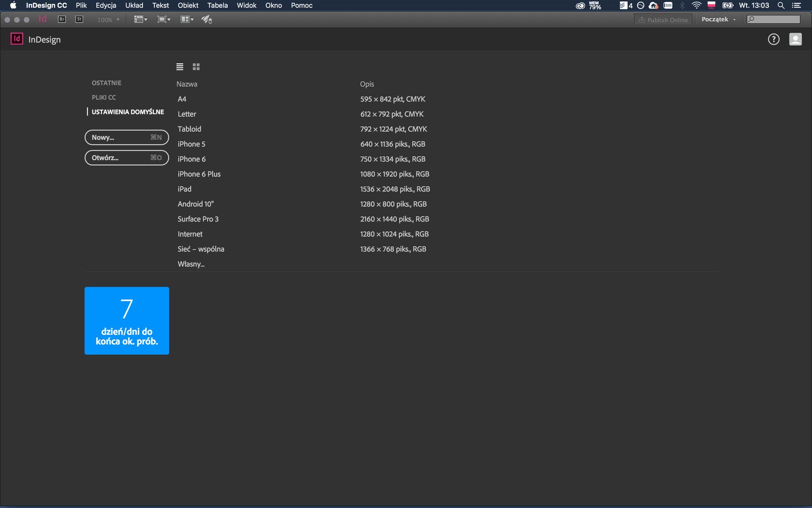Click the Nowy... button
Image resolution: width=812 pixels, height=508 pixels.
click(x=127, y=138)
